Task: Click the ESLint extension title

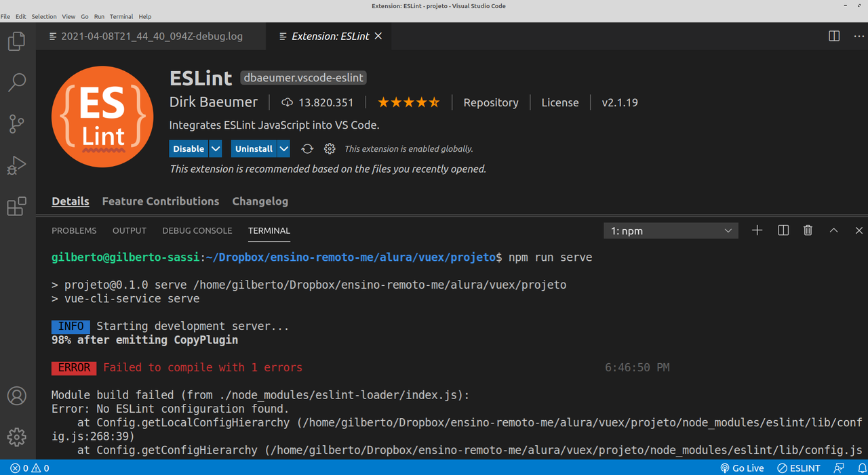Action: (201, 78)
